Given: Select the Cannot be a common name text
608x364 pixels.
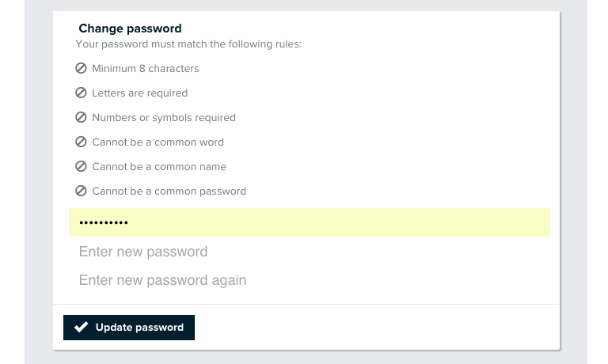Looking at the screenshot, I should [159, 167].
